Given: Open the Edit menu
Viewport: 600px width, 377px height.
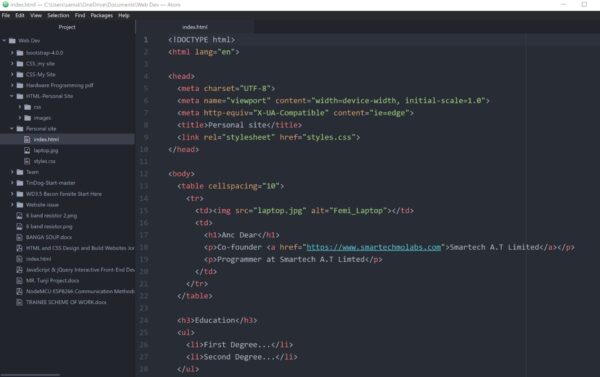Looking at the screenshot, I should pos(20,15).
